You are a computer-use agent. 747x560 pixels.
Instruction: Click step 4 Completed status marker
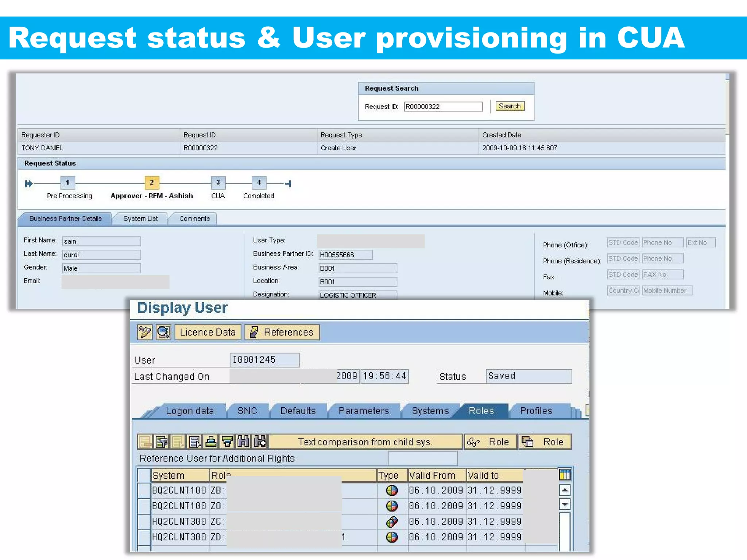click(259, 182)
